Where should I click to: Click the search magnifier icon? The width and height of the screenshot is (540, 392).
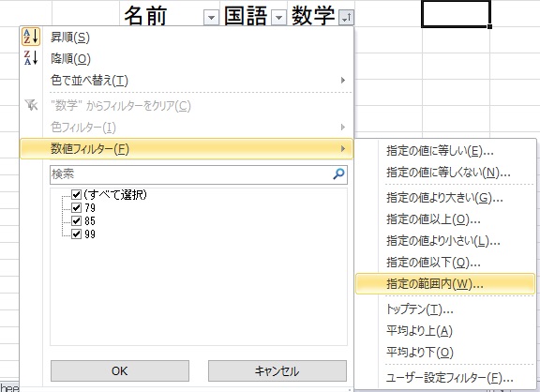tap(338, 173)
